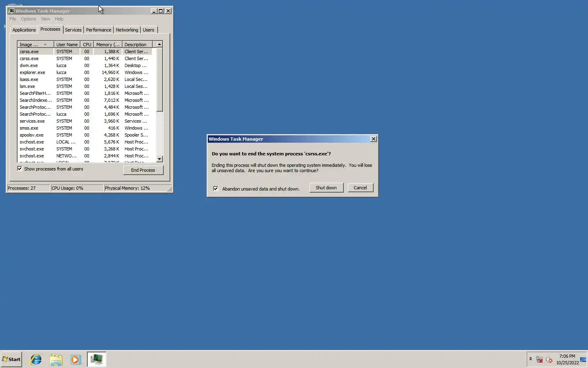Image resolution: width=588 pixels, height=368 pixels.
Task: Select the dwm.exe process row
Action: click(85, 65)
